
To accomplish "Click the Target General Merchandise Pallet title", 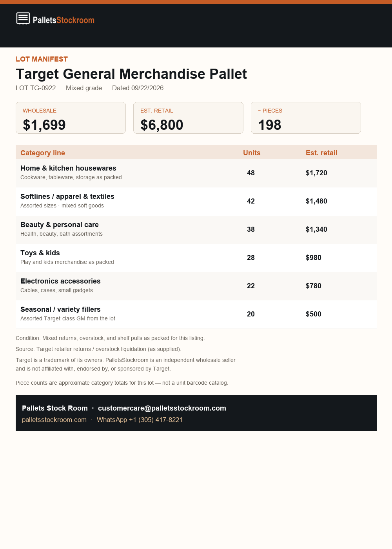I will [131, 74].
